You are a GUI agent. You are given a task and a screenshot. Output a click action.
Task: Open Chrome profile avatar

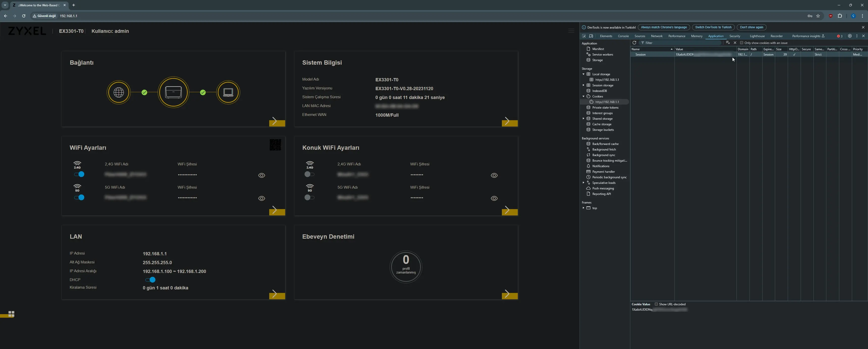pos(853,16)
